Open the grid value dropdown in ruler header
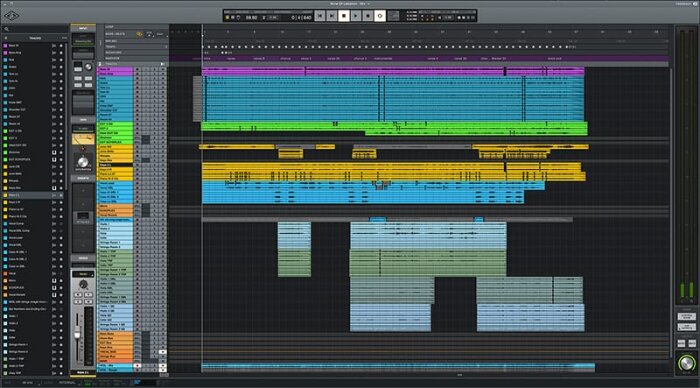 click(161, 34)
